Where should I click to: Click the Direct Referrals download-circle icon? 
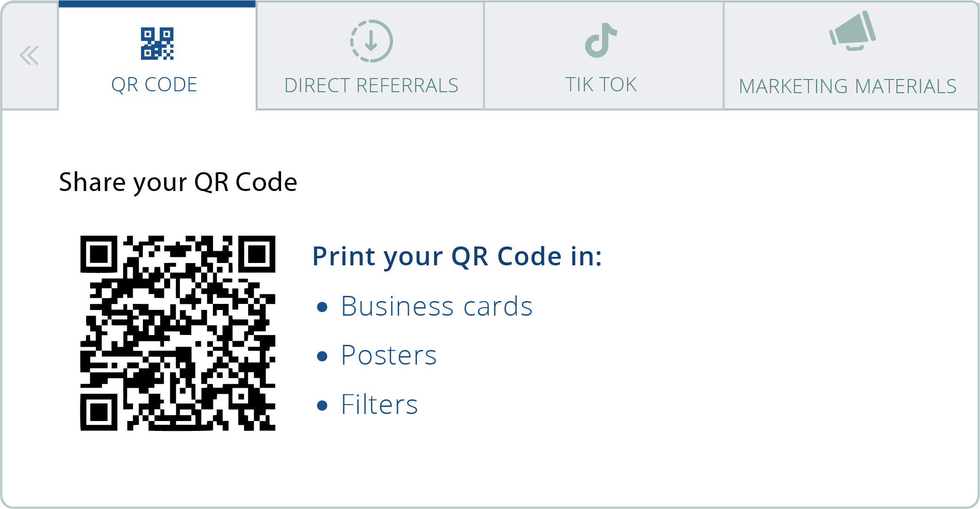click(x=371, y=41)
